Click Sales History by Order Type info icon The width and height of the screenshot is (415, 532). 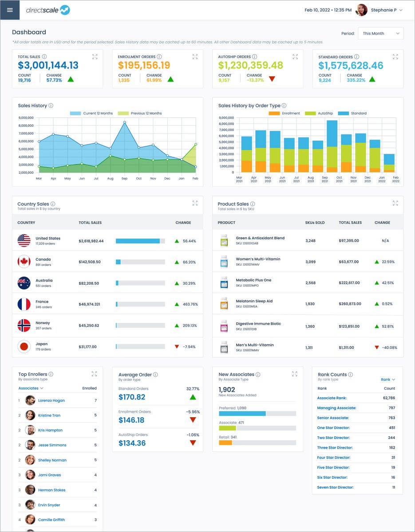(284, 106)
